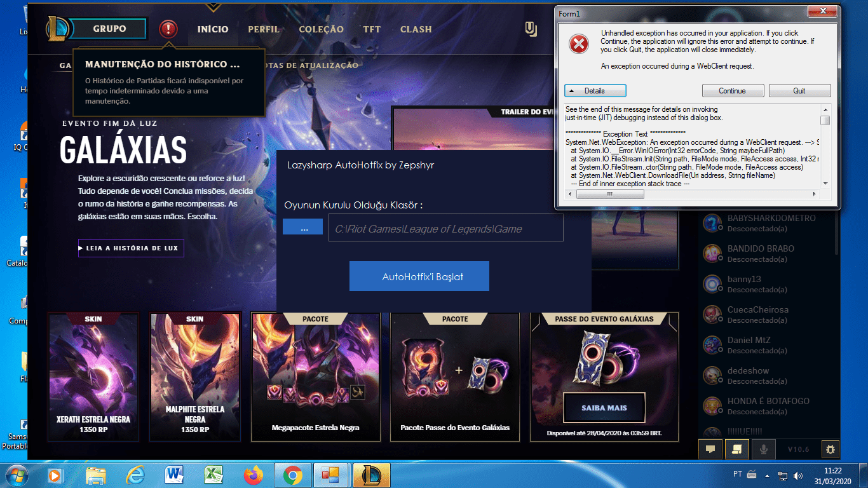The image size is (868, 488).
Task: Click Quit in the Form1 error dialog
Action: tap(799, 91)
